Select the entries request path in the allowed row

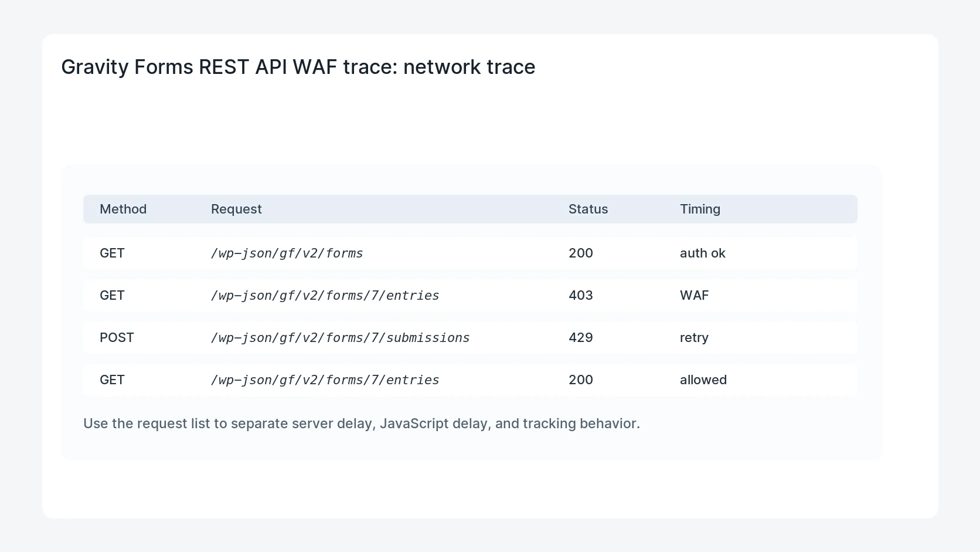325,380
